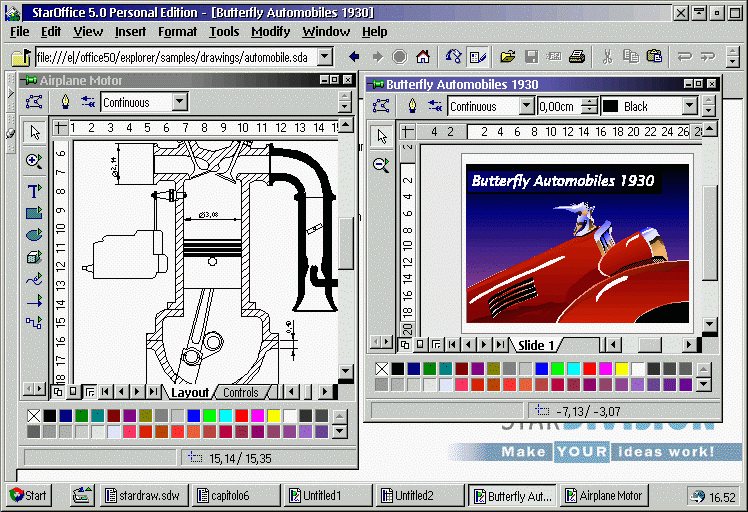Expand the main toolbar overflow arrows at far right
Viewport: 748px width, 512px height.
click(x=733, y=57)
